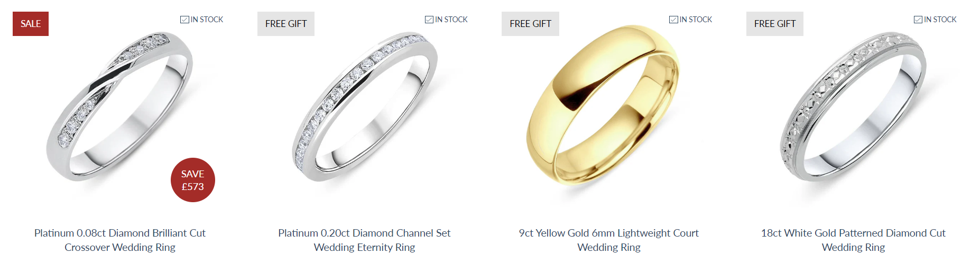Open 18ct White Gold Patterned Diamond Cut Ring title

(x=853, y=240)
